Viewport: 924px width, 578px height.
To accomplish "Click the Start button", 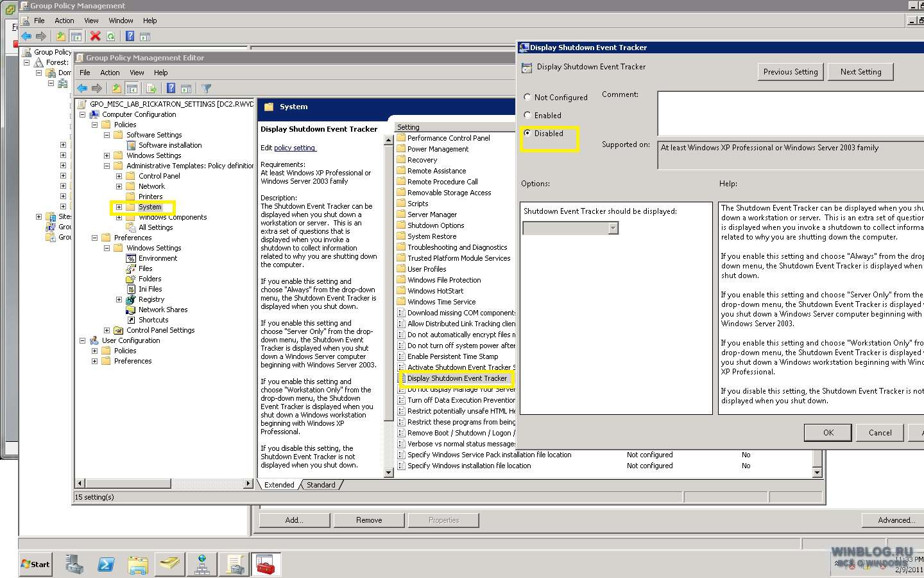I will [x=35, y=565].
